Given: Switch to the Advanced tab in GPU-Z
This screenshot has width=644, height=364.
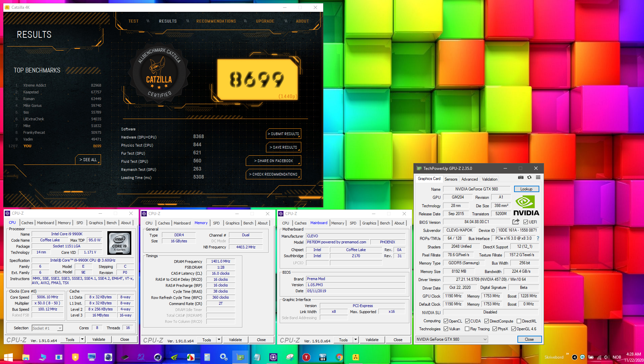Looking at the screenshot, I should tap(469, 179).
